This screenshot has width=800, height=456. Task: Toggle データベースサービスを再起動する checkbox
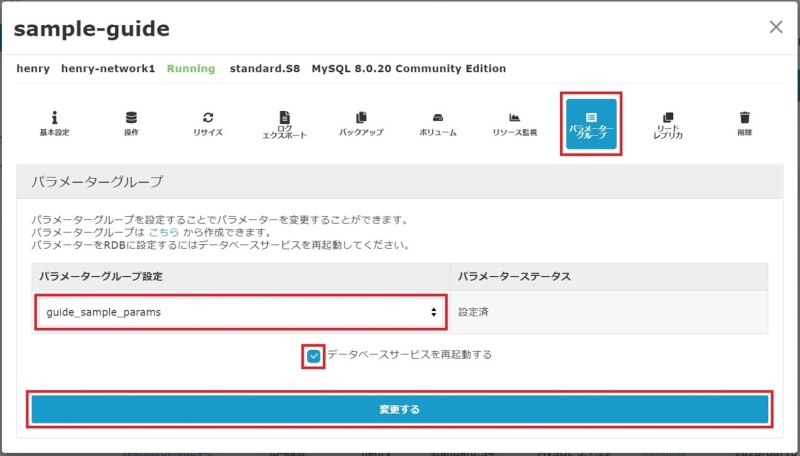pos(314,355)
